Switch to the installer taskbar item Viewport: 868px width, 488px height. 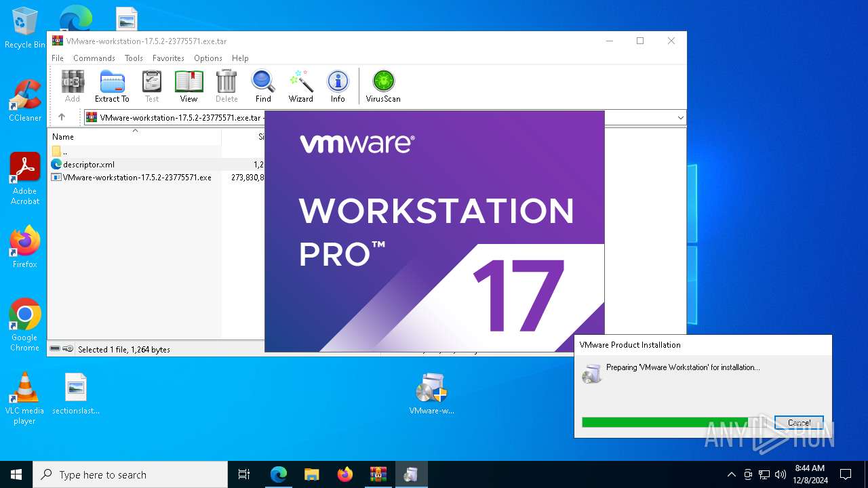coord(412,474)
